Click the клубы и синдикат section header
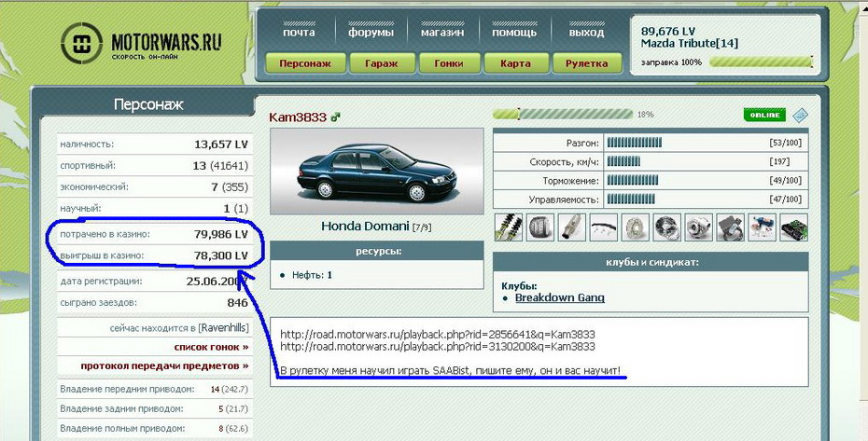This screenshot has height=441, width=868. click(x=651, y=262)
